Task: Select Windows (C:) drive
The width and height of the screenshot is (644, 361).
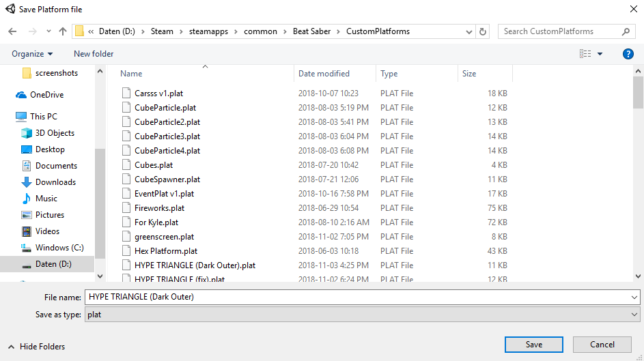Action: [x=59, y=248]
